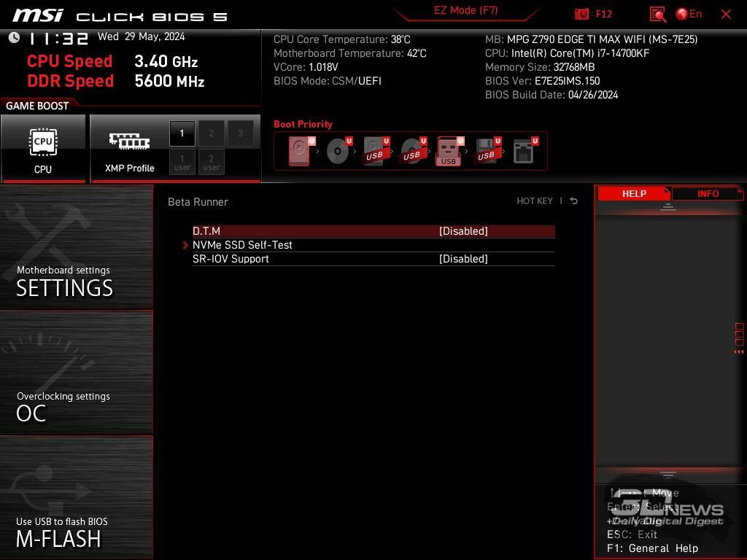Select the USB floppy boot device icon

(487, 151)
